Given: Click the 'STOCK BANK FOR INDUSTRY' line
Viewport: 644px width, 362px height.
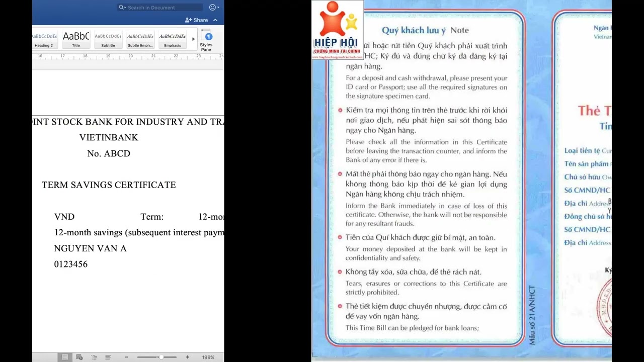Looking at the screenshot, I should [128, 122].
